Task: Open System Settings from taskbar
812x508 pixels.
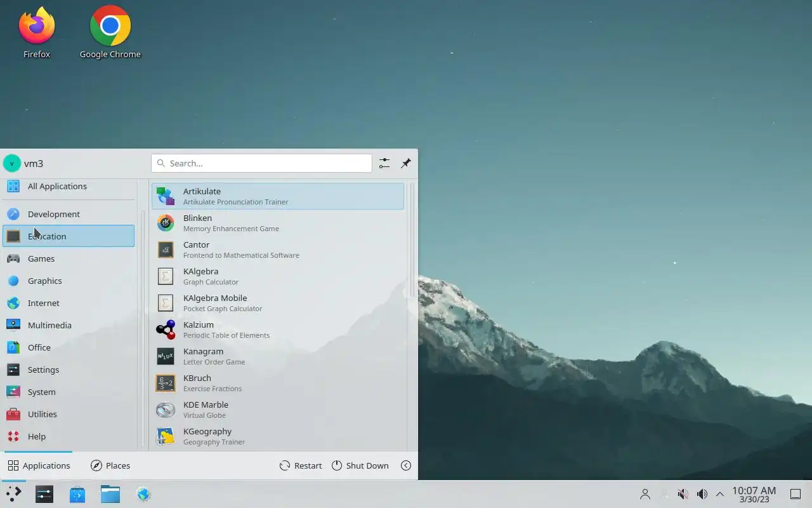Action: coord(44,494)
